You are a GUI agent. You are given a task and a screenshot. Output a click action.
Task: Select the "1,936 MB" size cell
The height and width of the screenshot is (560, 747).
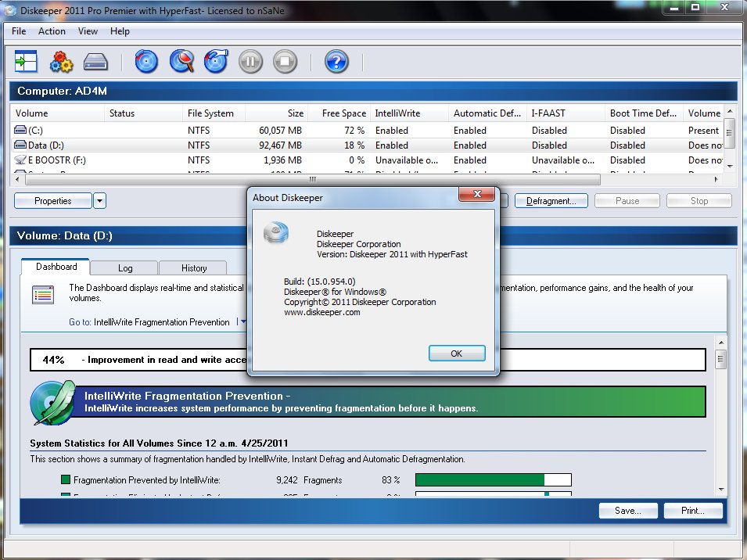[283, 160]
